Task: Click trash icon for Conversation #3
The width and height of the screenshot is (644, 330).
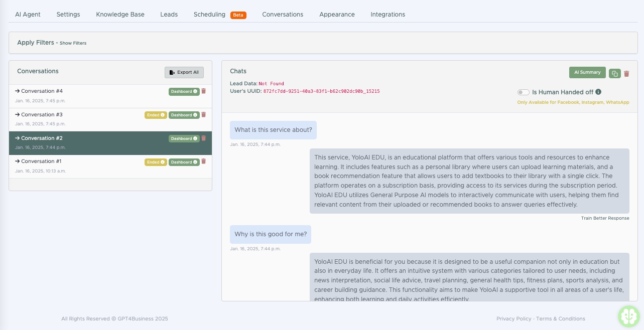Action: coord(204,115)
